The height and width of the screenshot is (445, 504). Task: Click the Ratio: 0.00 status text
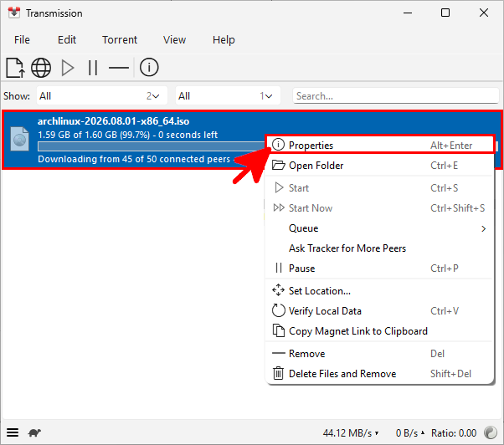point(454,432)
